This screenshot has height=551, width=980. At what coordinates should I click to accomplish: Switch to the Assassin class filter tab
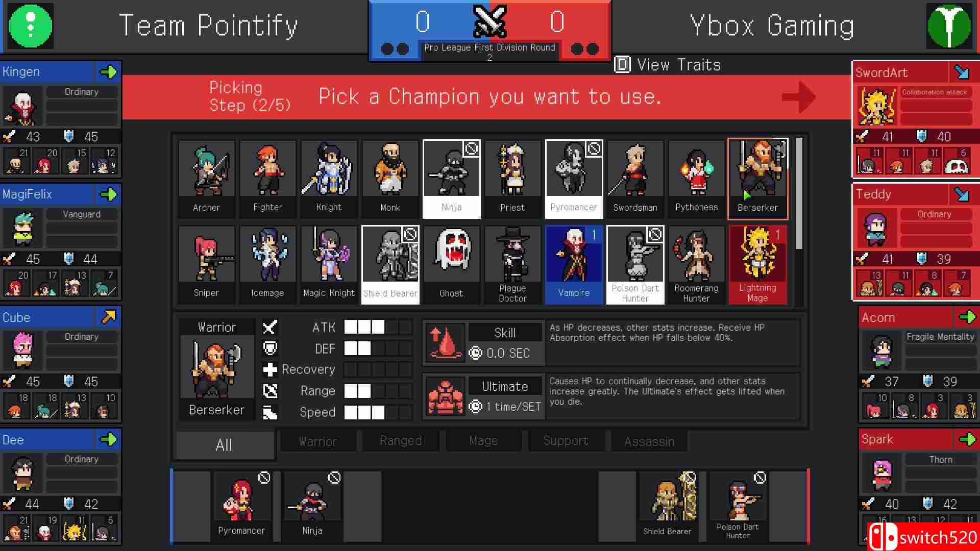(x=648, y=441)
